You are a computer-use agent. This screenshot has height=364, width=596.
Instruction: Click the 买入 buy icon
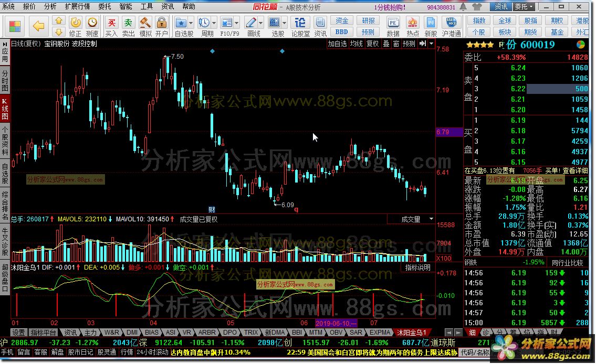[x=111, y=23]
